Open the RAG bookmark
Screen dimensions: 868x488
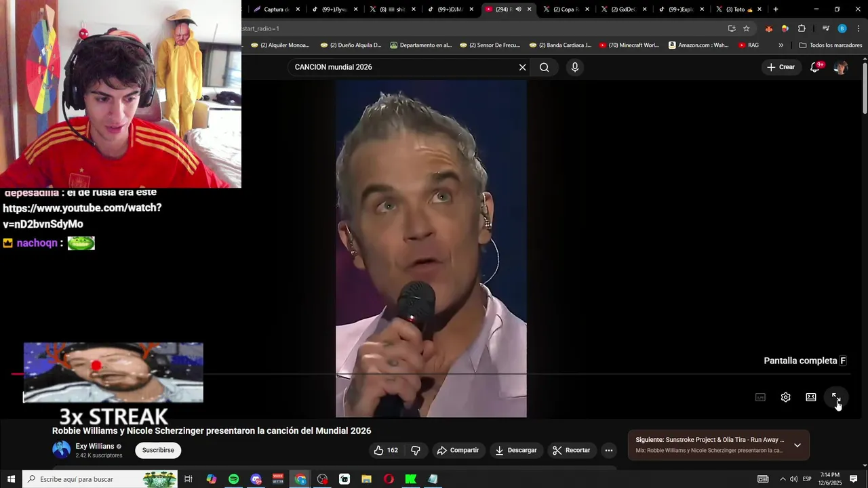pos(748,45)
